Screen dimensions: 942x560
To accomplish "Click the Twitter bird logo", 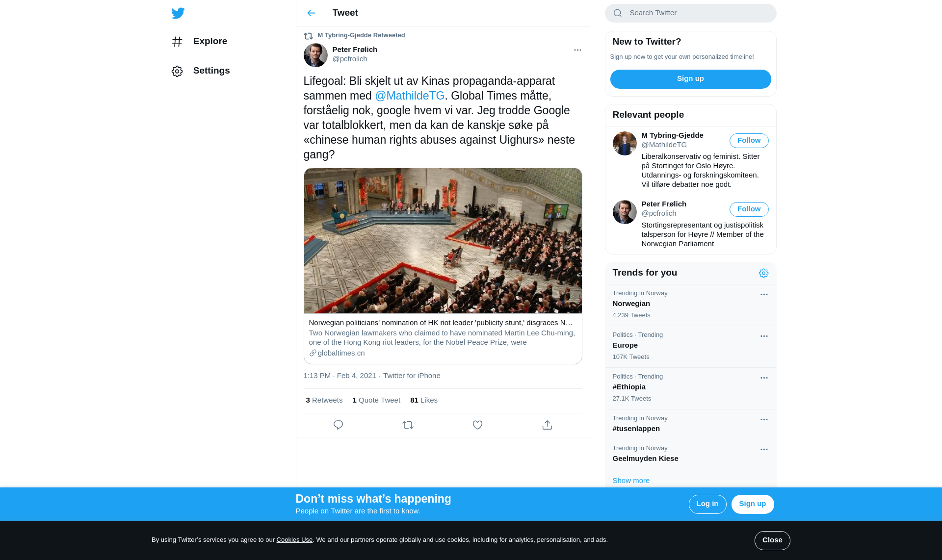I will pyautogui.click(x=178, y=13).
